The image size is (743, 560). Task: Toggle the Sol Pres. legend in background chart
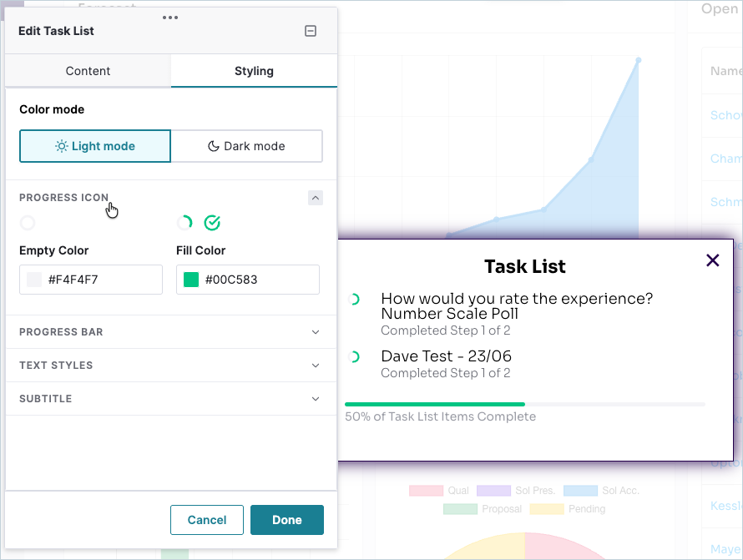pyautogui.click(x=516, y=491)
